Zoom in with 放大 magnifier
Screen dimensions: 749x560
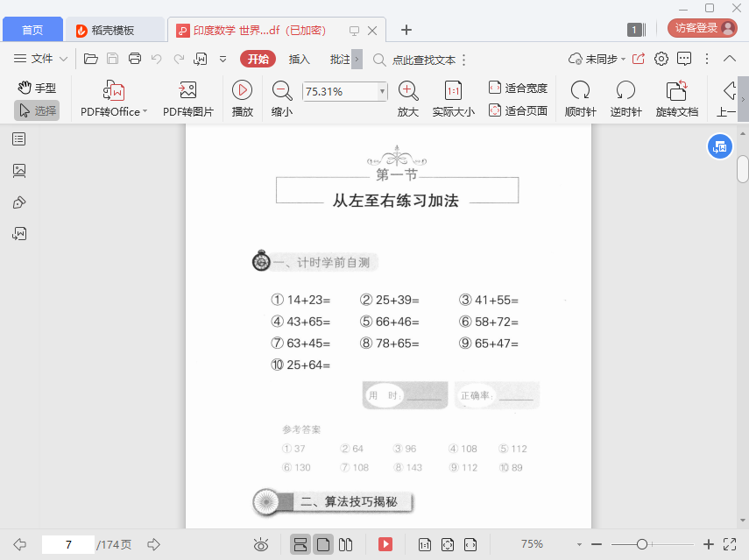[x=408, y=99]
